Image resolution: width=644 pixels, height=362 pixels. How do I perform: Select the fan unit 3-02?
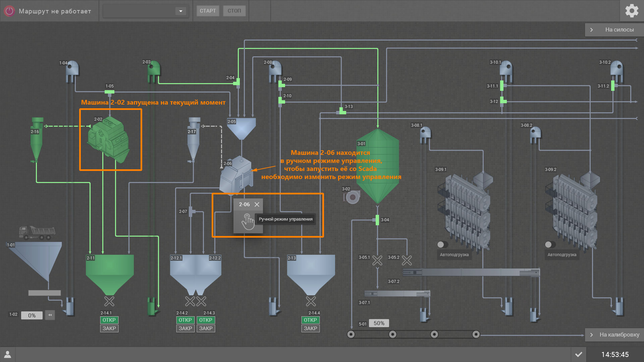point(352,197)
